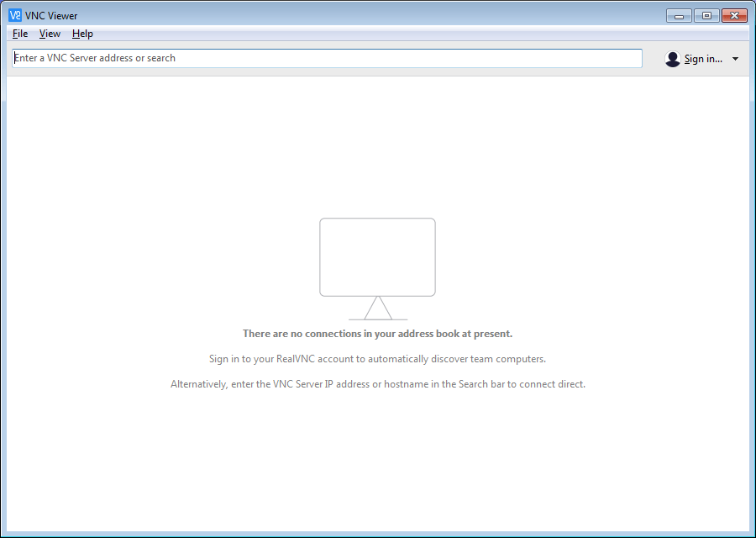
Task: Open File menu to create a new connection
Action: [x=19, y=34]
